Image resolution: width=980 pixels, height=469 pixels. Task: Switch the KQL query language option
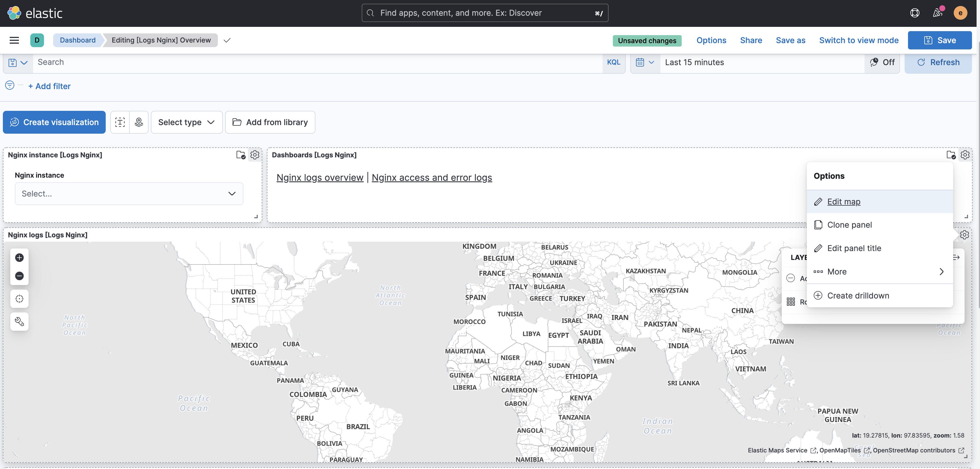pyautogui.click(x=613, y=62)
